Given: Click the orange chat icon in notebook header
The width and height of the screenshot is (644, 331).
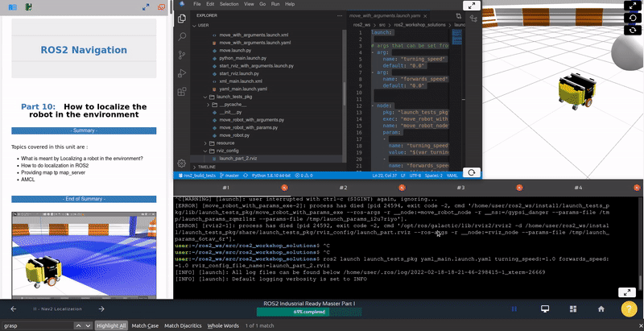Looking at the screenshot, I should click(x=162, y=7).
